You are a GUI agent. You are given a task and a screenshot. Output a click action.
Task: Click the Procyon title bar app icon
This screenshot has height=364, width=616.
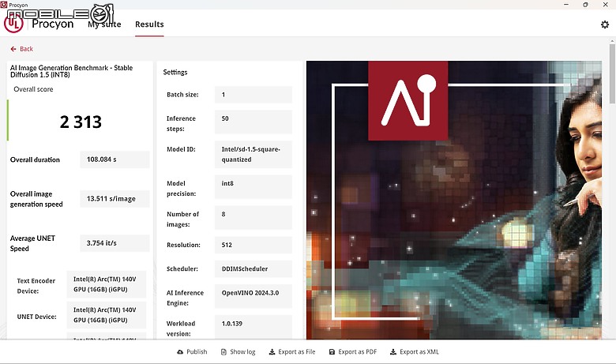coord(4,5)
